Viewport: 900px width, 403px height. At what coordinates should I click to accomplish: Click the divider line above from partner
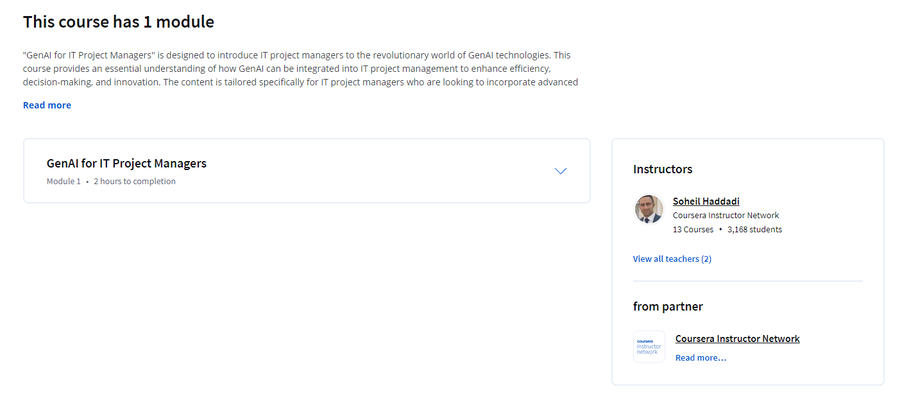747,281
